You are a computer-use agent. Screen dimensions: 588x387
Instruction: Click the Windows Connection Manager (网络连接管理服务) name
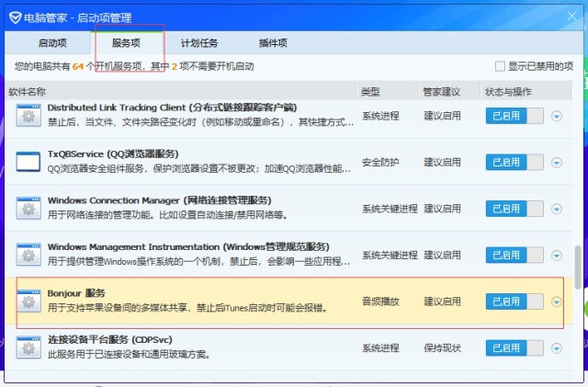(x=159, y=200)
